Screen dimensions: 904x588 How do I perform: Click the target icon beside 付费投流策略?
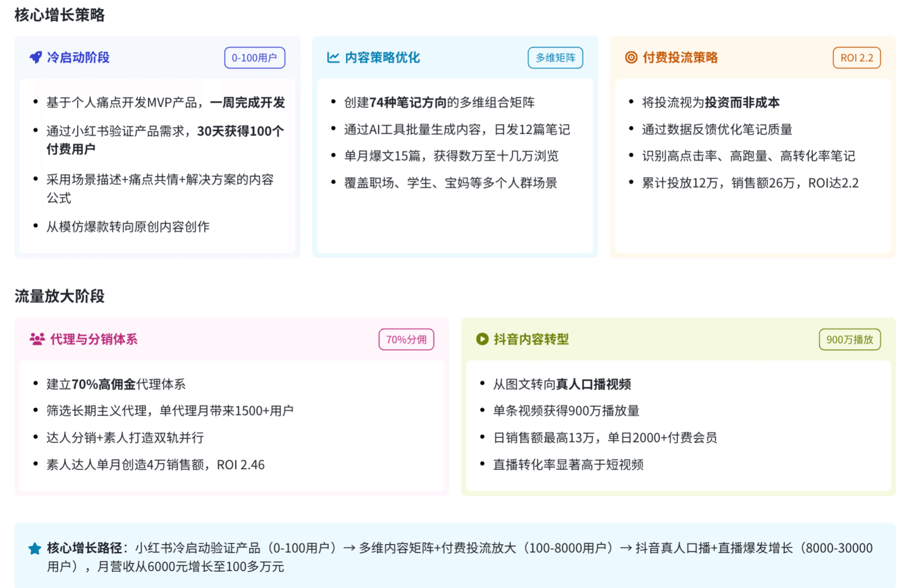(631, 57)
